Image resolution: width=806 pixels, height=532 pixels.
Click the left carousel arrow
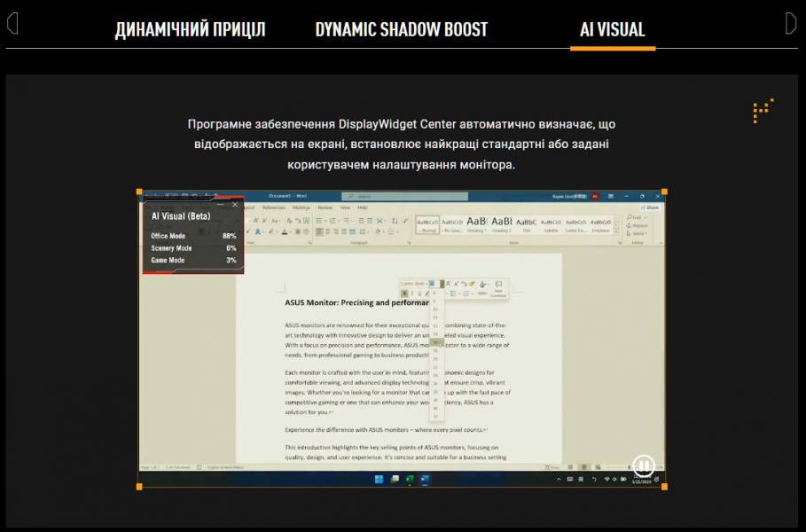(12, 23)
